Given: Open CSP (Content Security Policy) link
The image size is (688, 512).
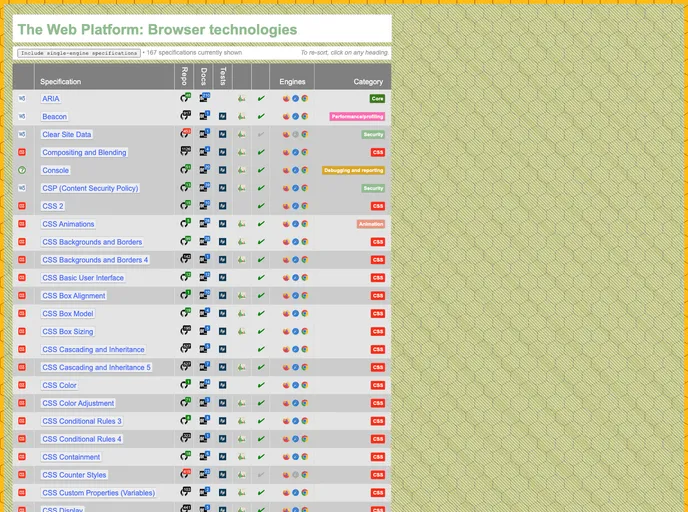Looking at the screenshot, I should [x=90, y=188].
